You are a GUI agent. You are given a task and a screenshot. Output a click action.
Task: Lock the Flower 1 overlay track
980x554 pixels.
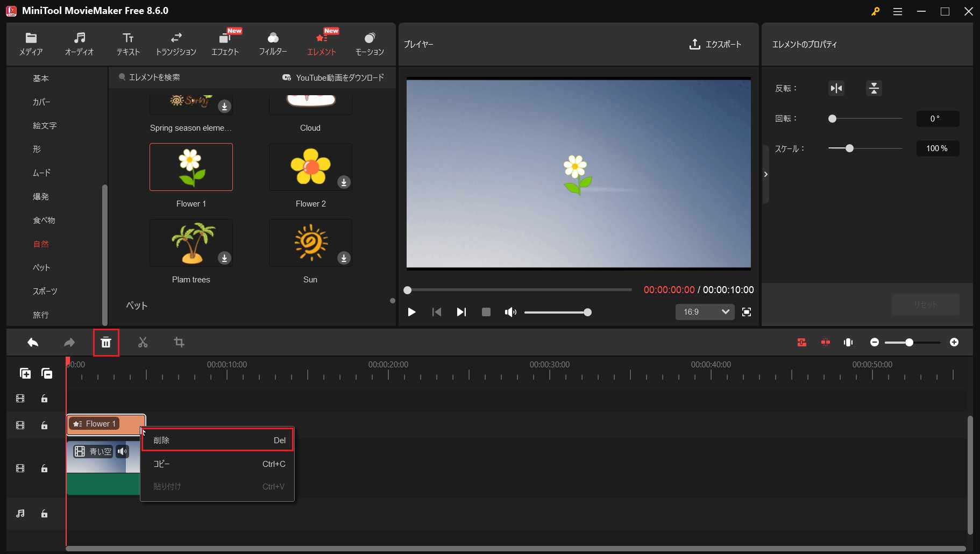click(44, 425)
